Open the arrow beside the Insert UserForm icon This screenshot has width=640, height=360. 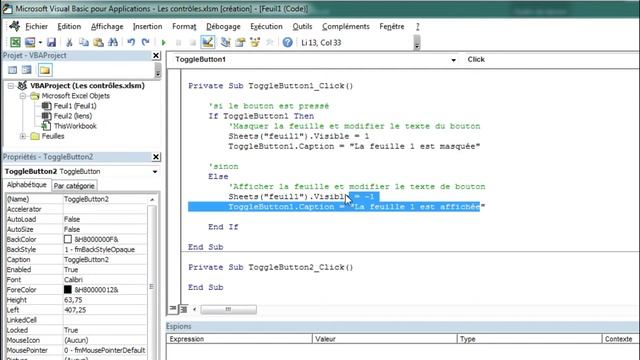pyautogui.click(x=40, y=42)
